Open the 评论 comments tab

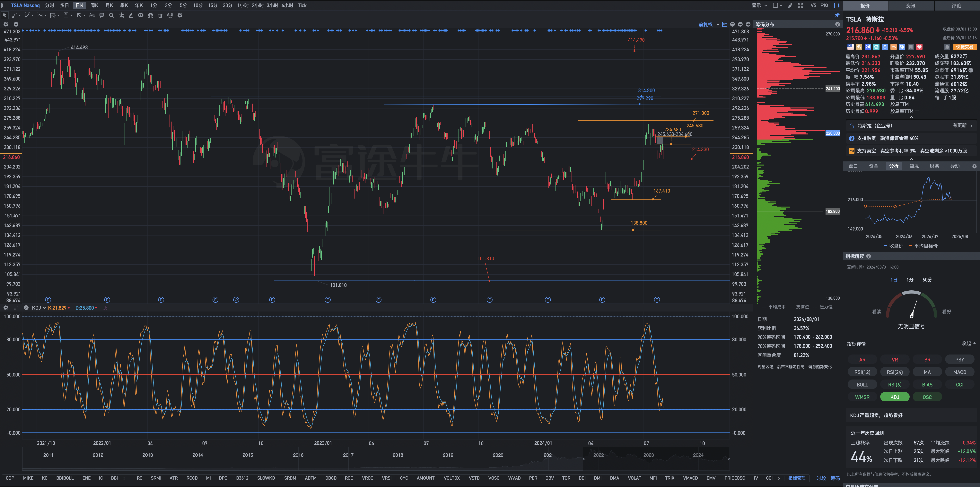tap(956, 6)
